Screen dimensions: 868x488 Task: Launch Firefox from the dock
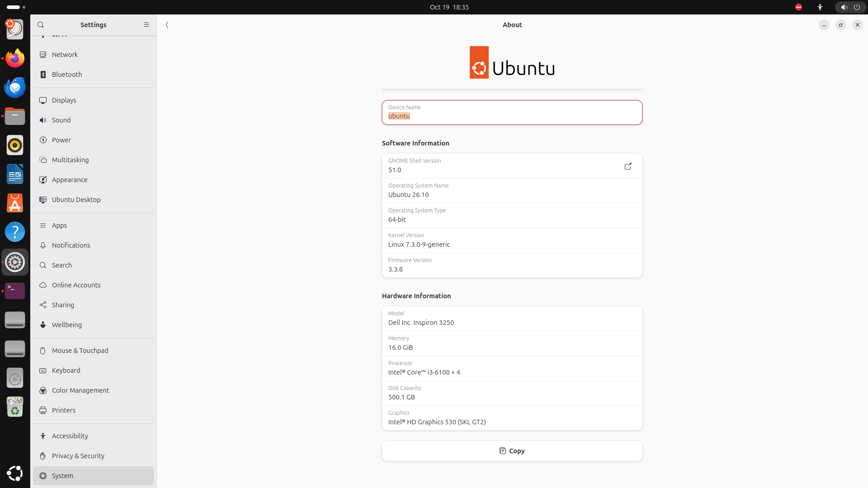15,58
